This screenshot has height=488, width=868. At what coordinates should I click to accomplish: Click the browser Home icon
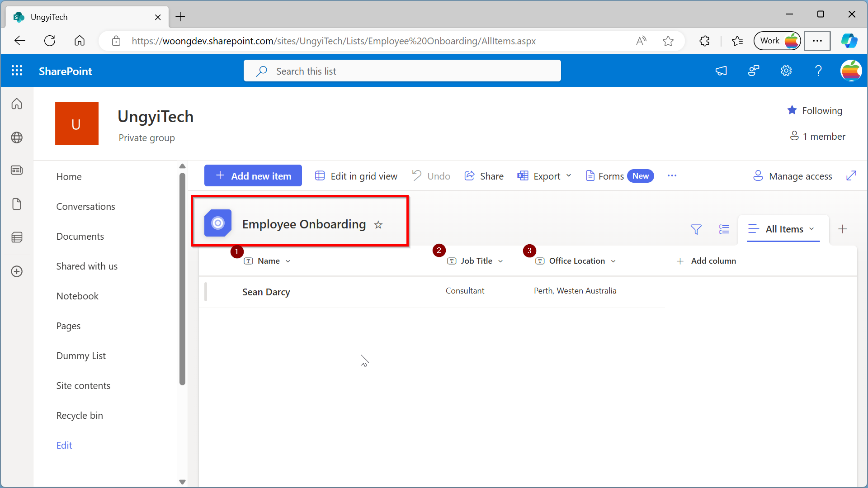click(80, 41)
